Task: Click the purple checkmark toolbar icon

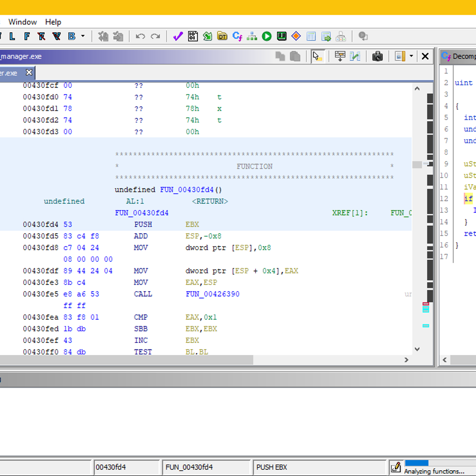Action: 178,36
